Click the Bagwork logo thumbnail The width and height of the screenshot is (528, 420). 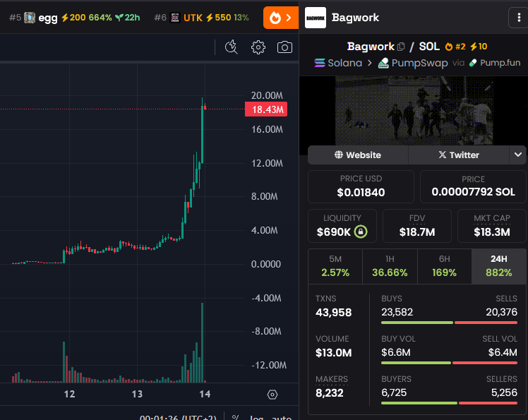point(316,18)
